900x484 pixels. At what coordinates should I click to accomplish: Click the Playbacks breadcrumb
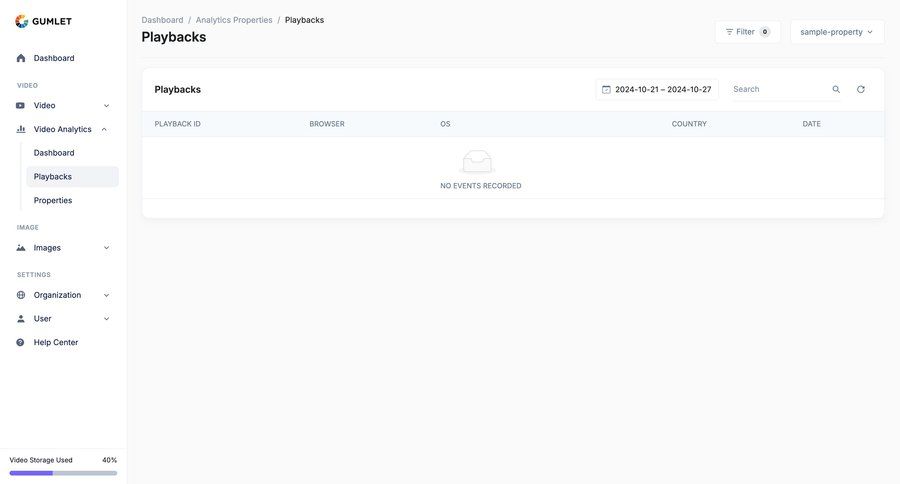304,20
